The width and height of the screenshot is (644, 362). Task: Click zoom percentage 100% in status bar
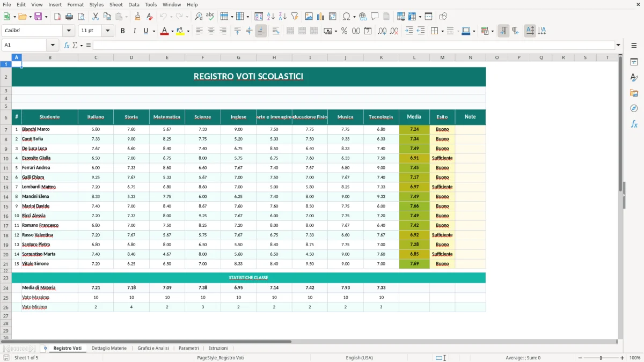coord(634,358)
